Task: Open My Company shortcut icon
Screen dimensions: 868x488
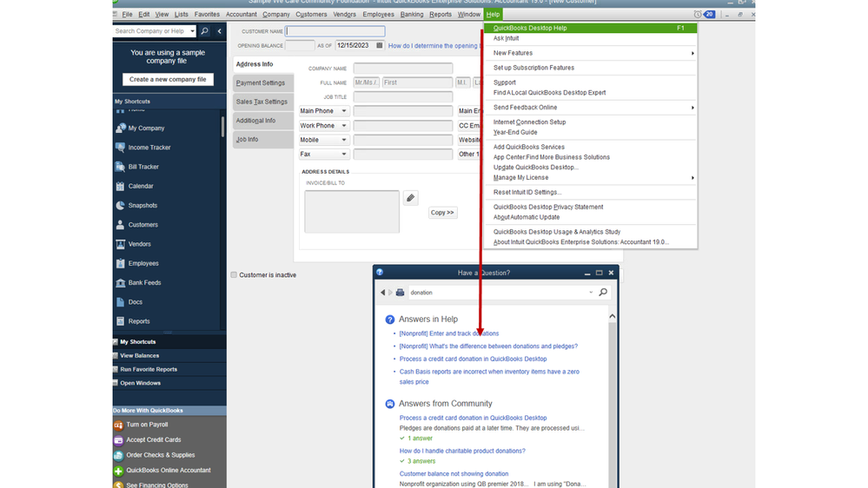Action: (x=120, y=129)
